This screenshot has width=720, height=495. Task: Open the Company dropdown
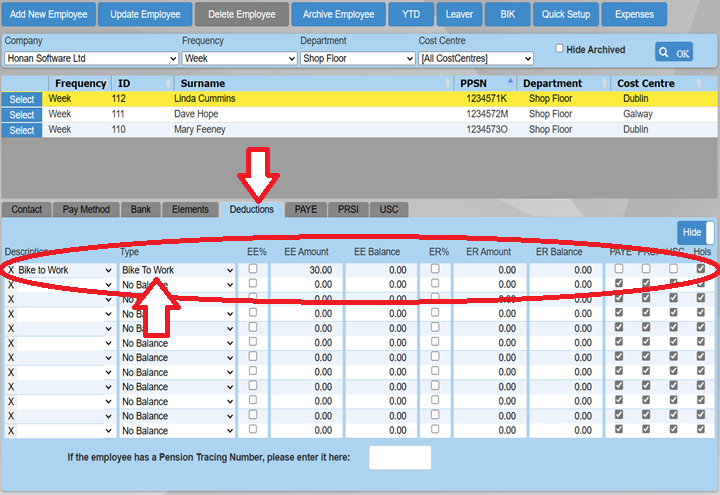tap(88, 59)
